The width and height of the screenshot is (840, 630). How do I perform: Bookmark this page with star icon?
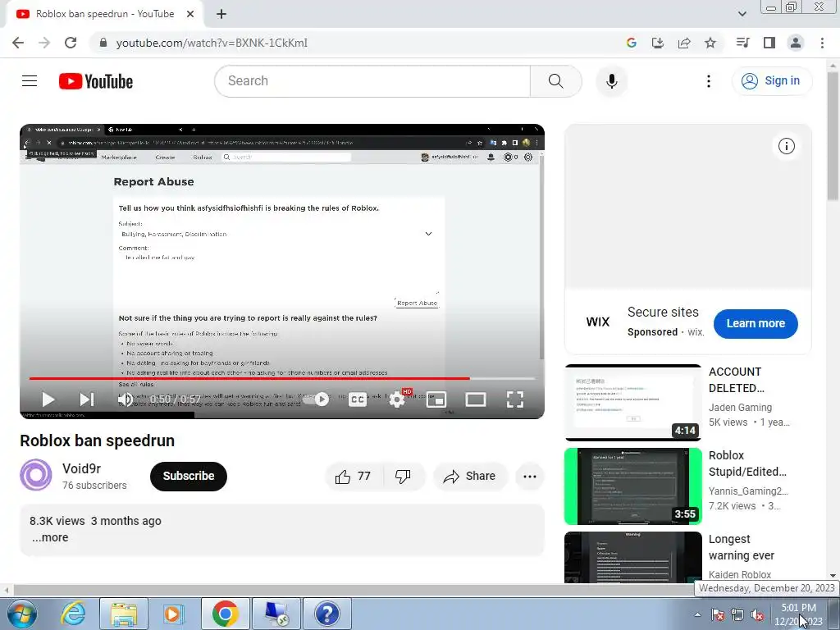pos(710,43)
